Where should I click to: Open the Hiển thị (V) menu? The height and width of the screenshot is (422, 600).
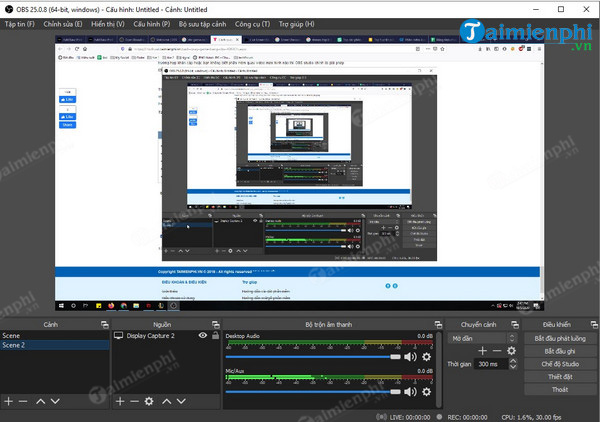coord(108,24)
